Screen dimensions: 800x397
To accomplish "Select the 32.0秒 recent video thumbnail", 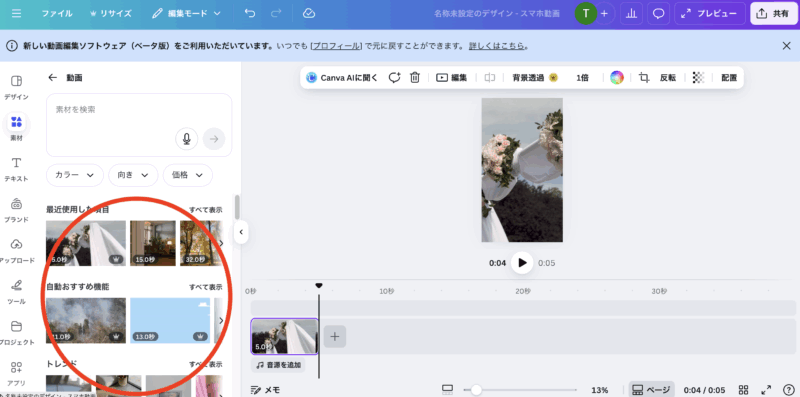I will pyautogui.click(x=202, y=243).
